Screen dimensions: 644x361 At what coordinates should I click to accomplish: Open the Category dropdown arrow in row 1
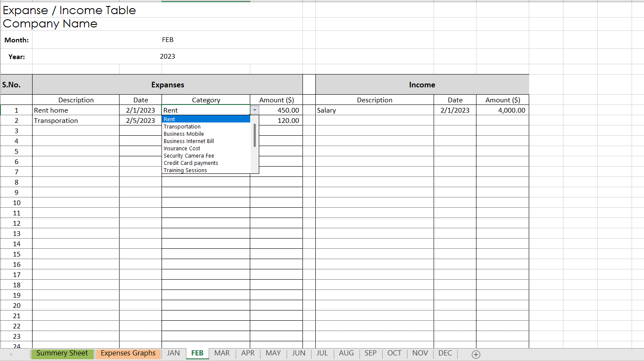(255, 110)
